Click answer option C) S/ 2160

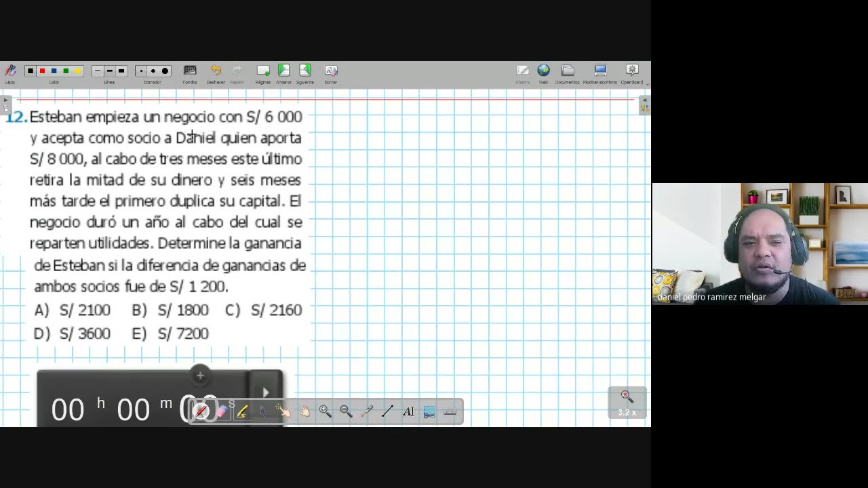(x=264, y=310)
